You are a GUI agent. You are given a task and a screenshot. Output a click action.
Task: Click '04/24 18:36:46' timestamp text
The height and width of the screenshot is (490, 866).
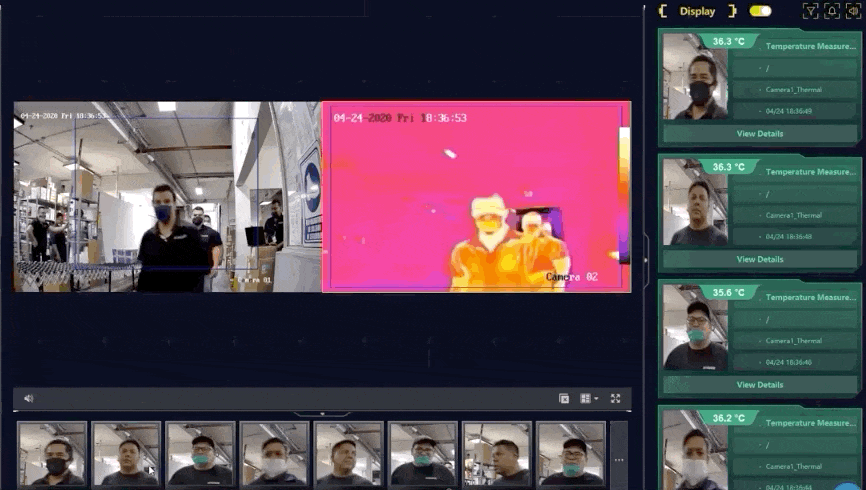[789, 362]
